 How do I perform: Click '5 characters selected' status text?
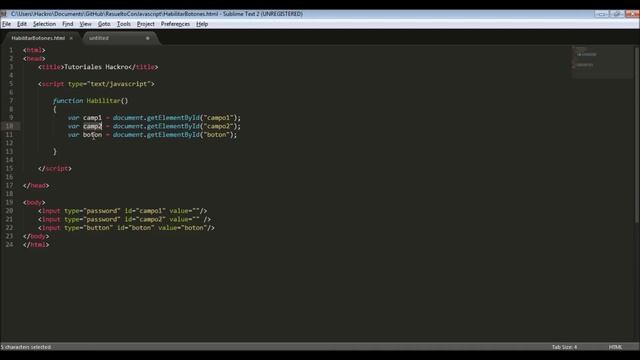26,347
